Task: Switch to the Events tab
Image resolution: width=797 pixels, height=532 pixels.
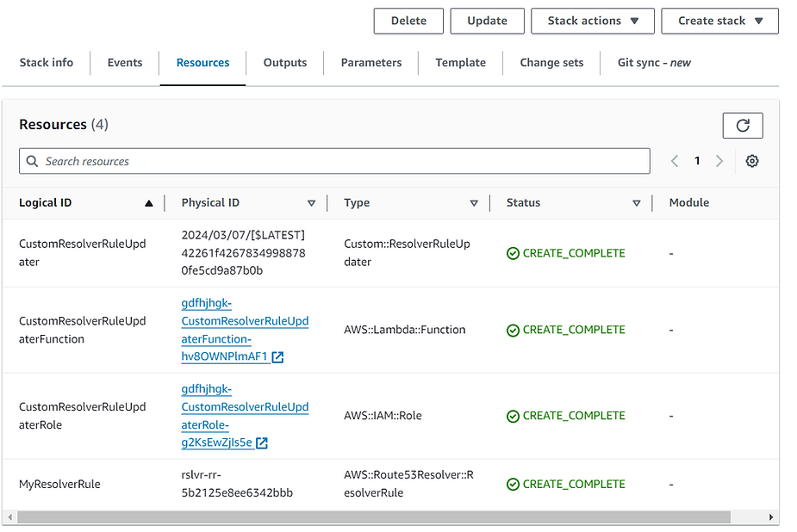Action: [125, 63]
